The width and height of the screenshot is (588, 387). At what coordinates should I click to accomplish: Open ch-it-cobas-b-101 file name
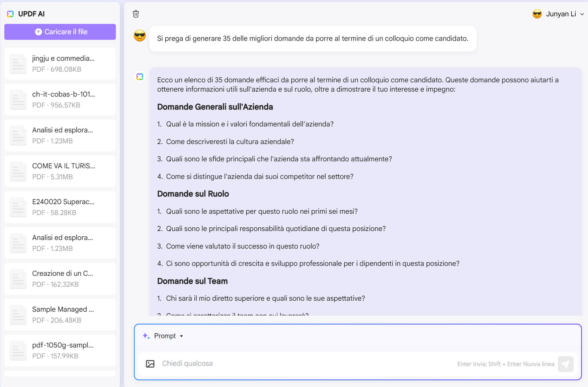point(63,94)
